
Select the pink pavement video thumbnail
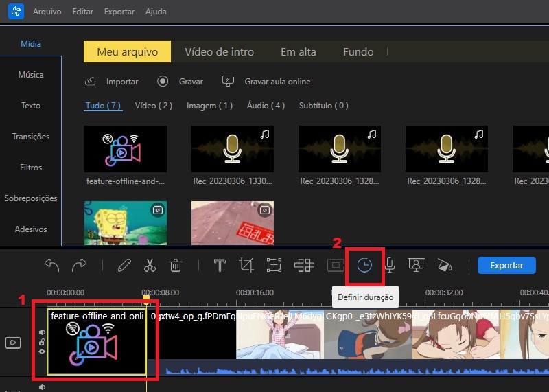point(233,223)
